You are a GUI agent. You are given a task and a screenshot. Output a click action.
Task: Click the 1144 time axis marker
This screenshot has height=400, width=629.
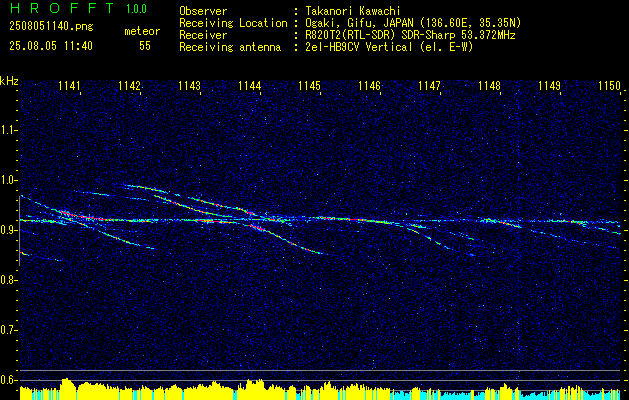250,85
